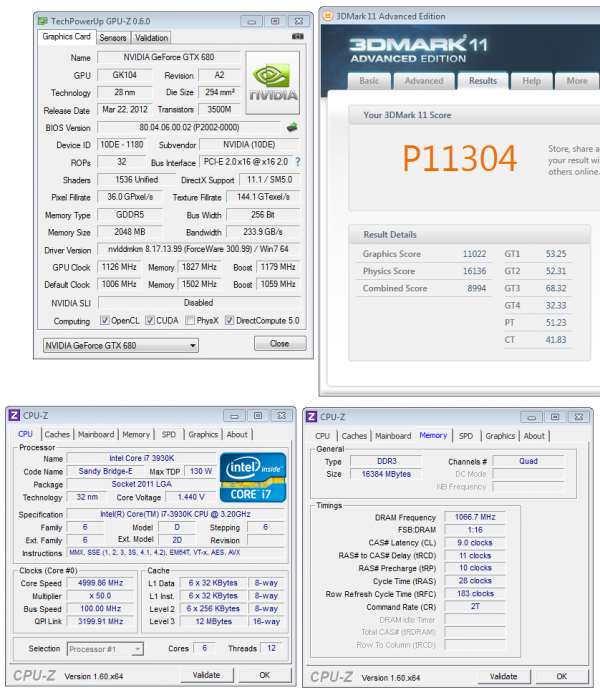600x695 pixels.
Task: Open the SPD tab in left CPU-Z
Action: coord(168,434)
